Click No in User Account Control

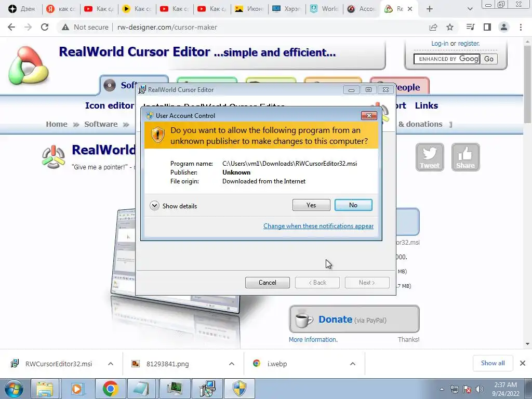point(353,205)
